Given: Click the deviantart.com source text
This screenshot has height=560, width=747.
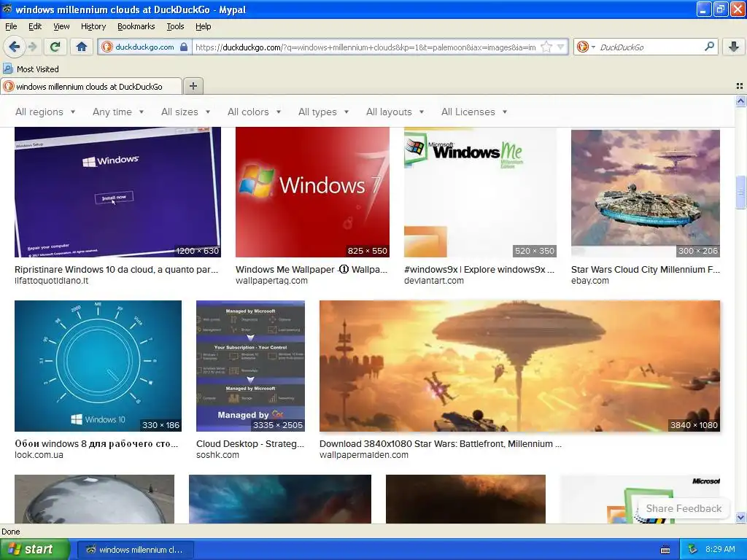Looking at the screenshot, I should [x=434, y=281].
